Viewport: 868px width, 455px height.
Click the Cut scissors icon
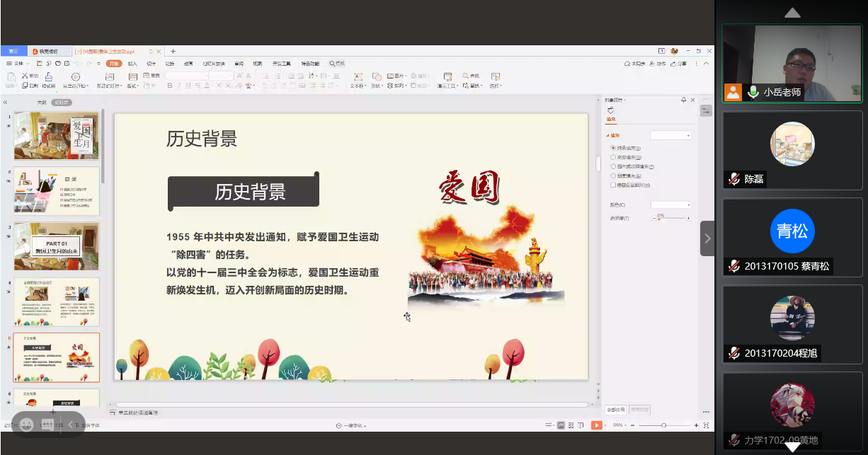pos(25,76)
